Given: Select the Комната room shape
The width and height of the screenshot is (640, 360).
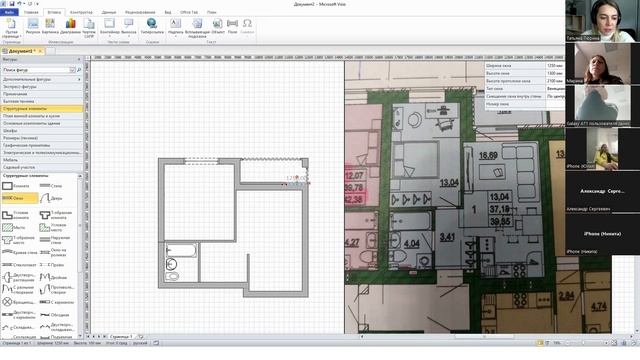Looking at the screenshot, I should point(17,186).
